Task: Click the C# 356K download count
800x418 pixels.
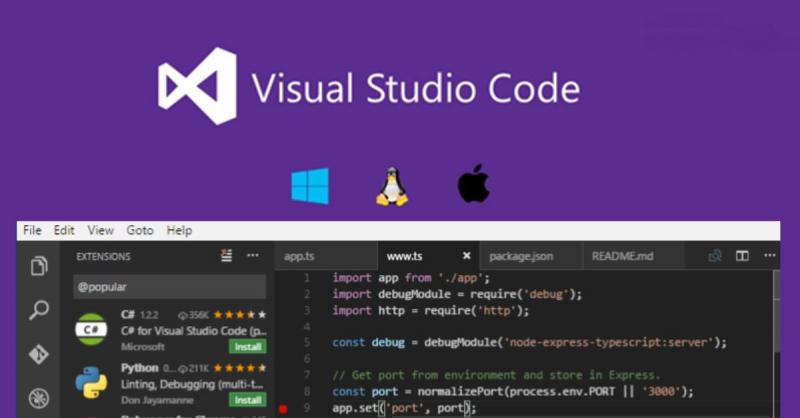Action: pyautogui.click(x=193, y=315)
